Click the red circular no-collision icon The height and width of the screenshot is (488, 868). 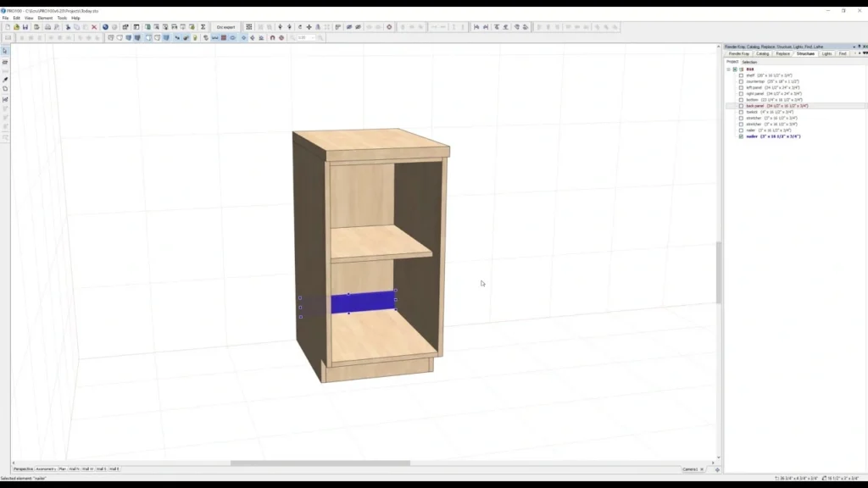[x=281, y=37]
